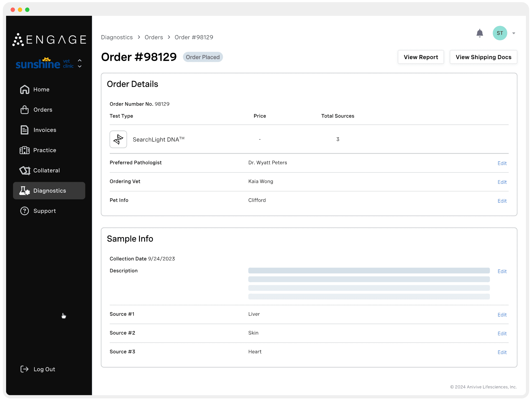Edit the Preferred Pathologist
This screenshot has height=402, width=532.
502,163
